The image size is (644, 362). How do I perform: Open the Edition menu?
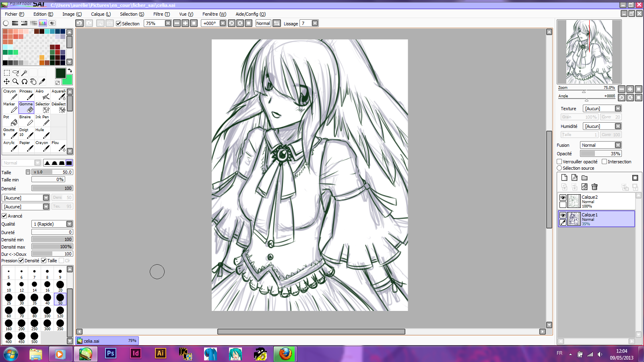tap(43, 14)
